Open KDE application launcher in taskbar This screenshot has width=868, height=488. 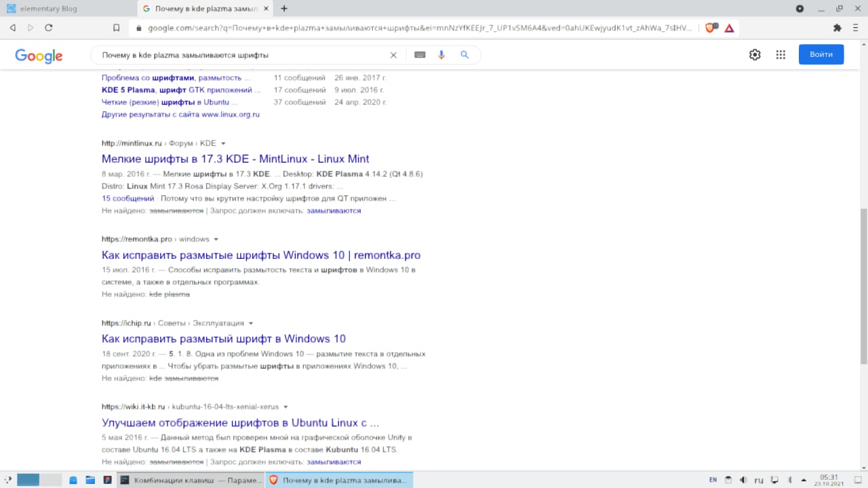7,480
